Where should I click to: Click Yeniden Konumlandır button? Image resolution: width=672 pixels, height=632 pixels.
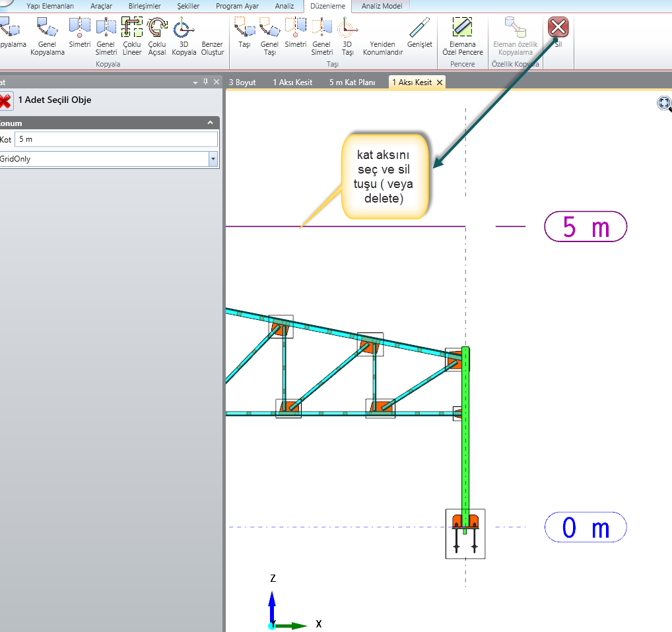pos(382,48)
